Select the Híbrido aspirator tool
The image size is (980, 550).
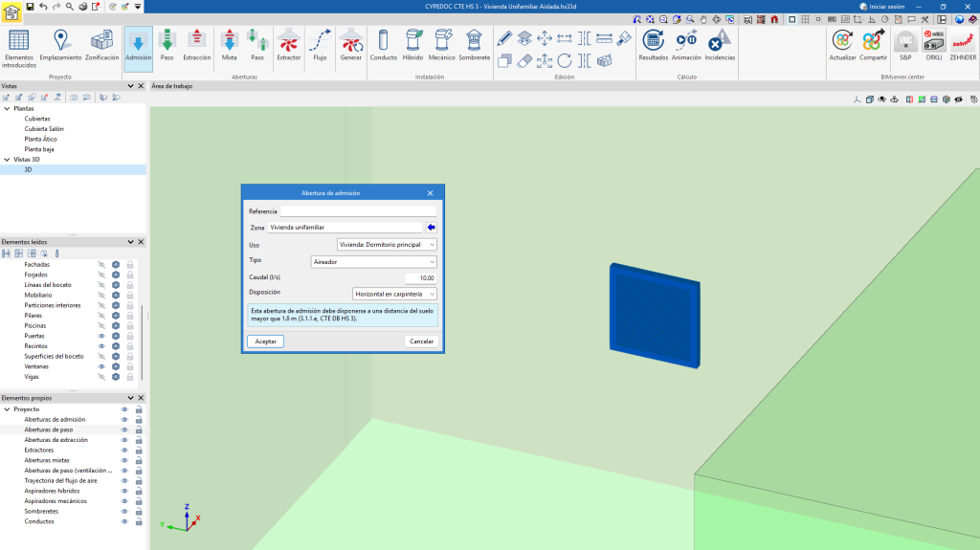click(x=412, y=47)
